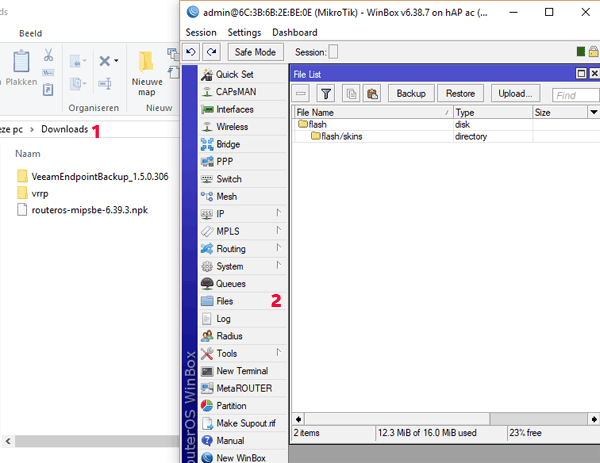The height and width of the screenshot is (463, 600).
Task: Click File List horizontal scrollbar left arrow
Action: (x=298, y=419)
